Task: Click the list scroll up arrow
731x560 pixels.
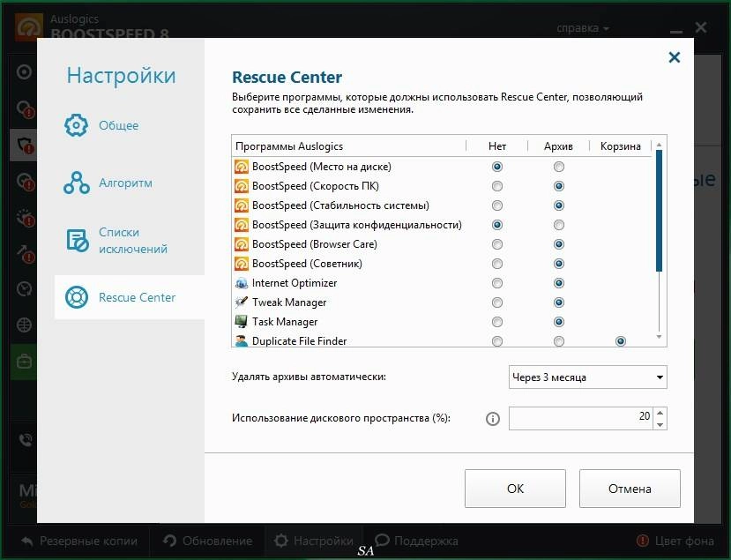Action: (659, 145)
